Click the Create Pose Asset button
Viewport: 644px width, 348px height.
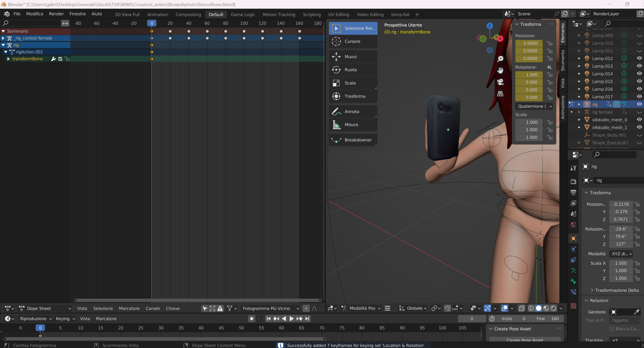525,340
